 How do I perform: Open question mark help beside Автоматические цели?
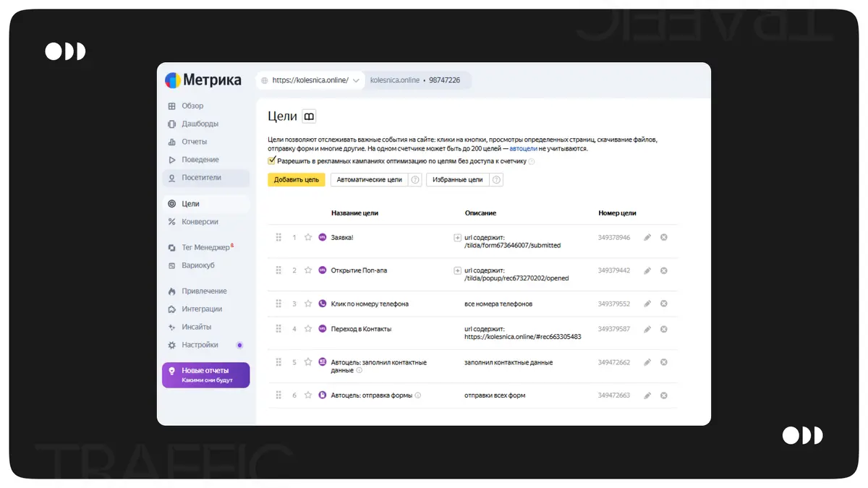tap(415, 180)
